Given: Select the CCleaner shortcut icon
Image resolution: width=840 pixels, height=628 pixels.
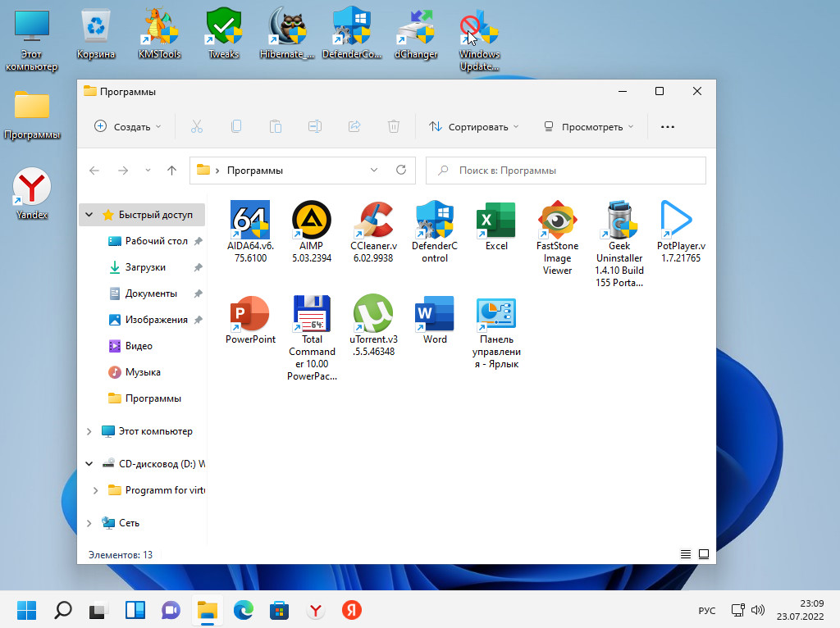Looking at the screenshot, I should click(373, 231).
